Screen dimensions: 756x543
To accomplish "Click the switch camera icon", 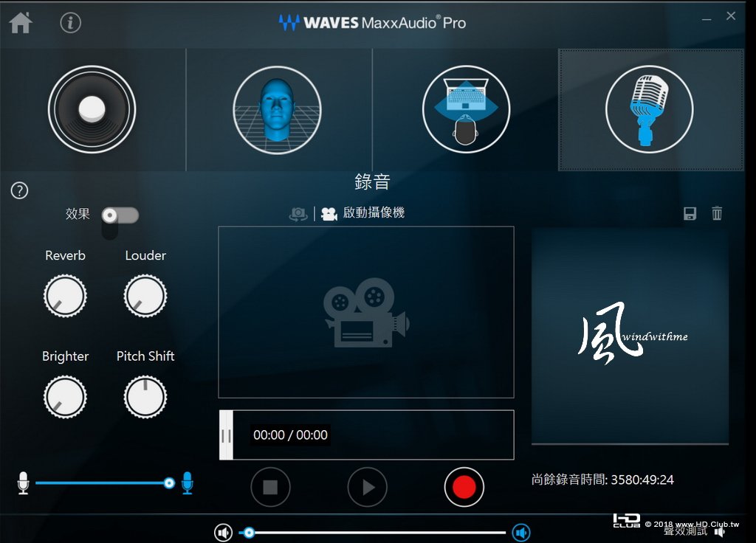I will [298, 213].
